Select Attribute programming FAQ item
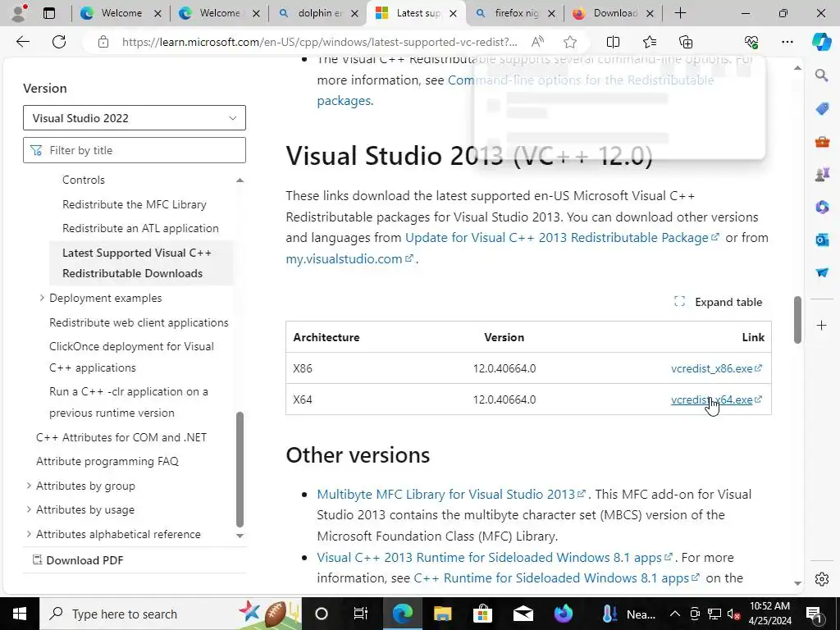 coord(107,461)
